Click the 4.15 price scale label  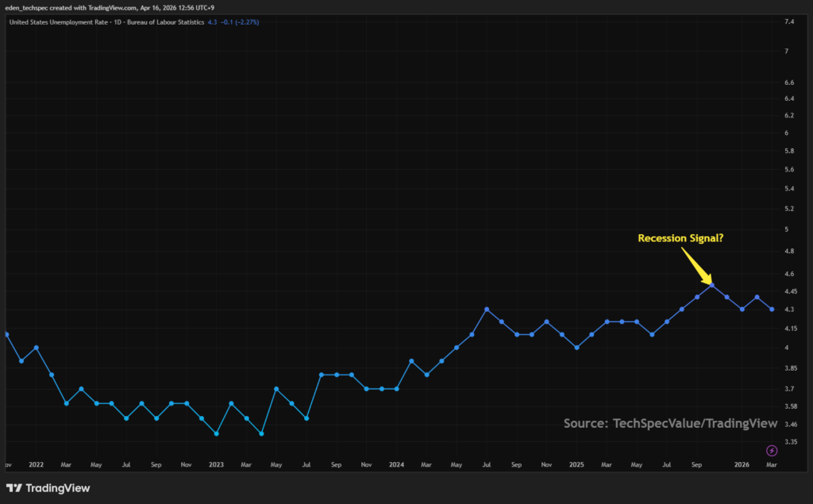pyautogui.click(x=791, y=329)
